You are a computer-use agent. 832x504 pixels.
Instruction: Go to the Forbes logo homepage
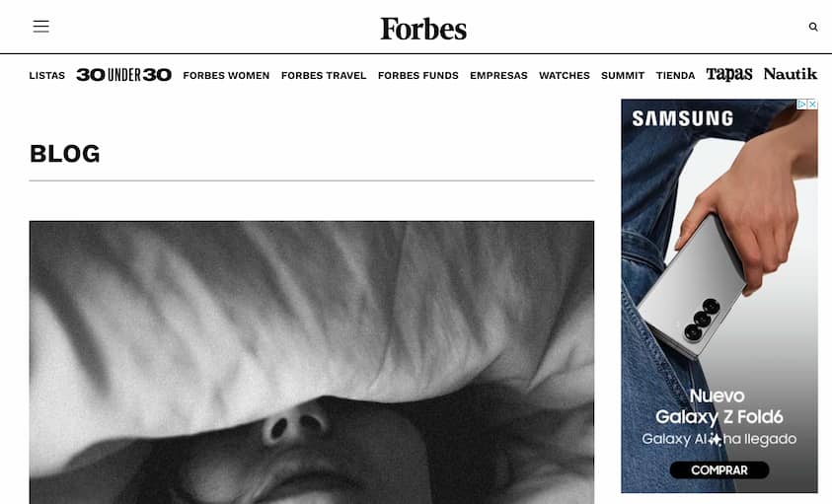pyautogui.click(x=423, y=29)
